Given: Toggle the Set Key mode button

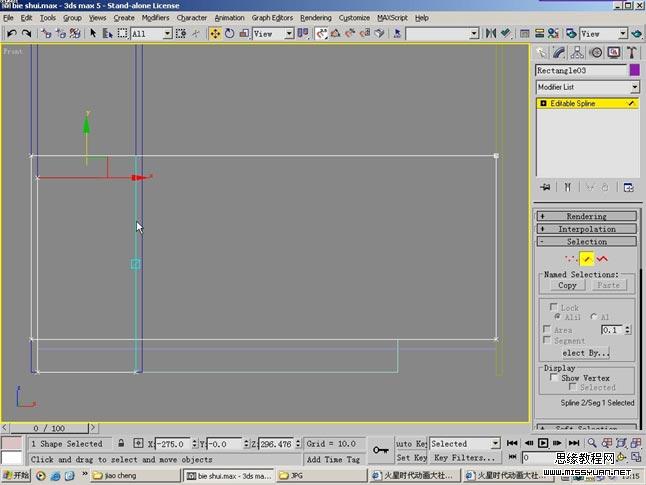Looking at the screenshot, I should 411,457.
